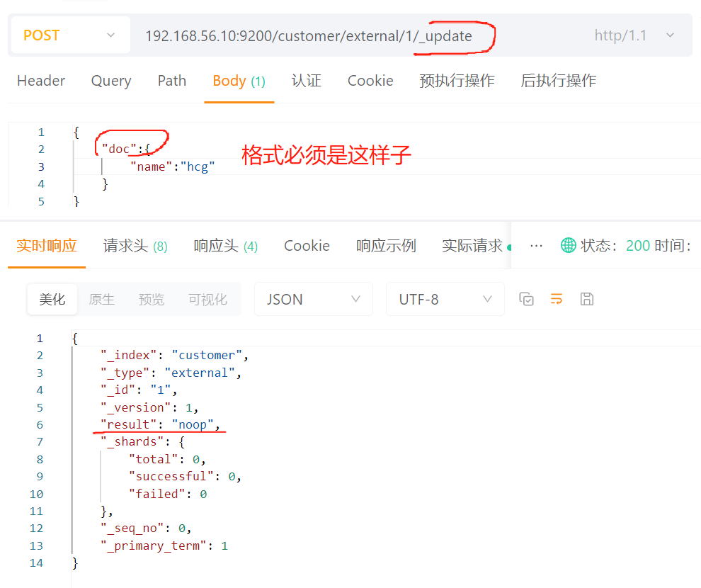Click the 200 status code value

(637, 246)
